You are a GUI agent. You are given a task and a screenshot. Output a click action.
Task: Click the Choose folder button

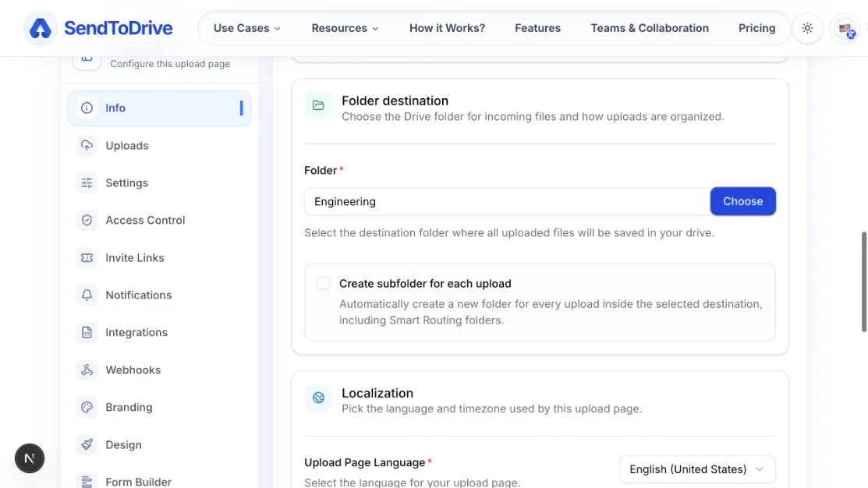(x=743, y=201)
